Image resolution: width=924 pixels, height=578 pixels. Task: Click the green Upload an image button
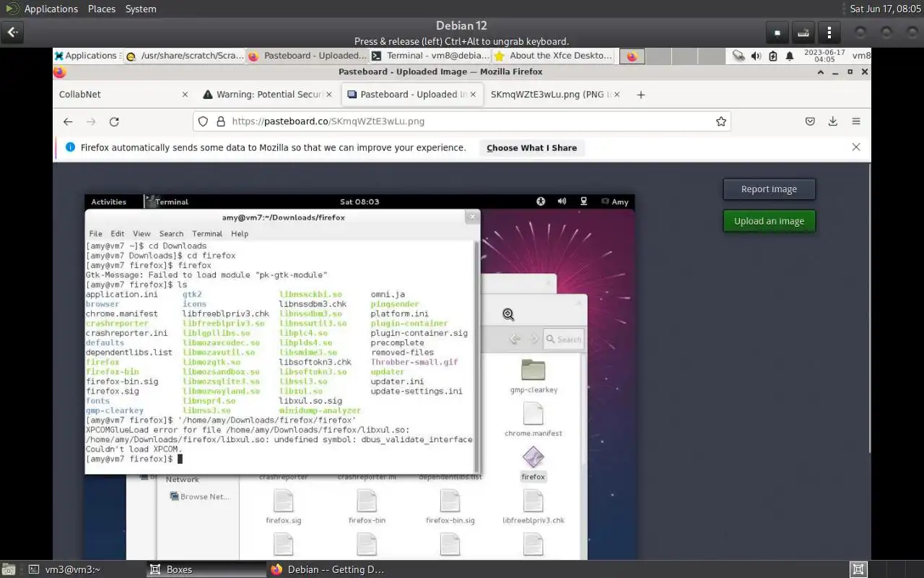pos(769,221)
